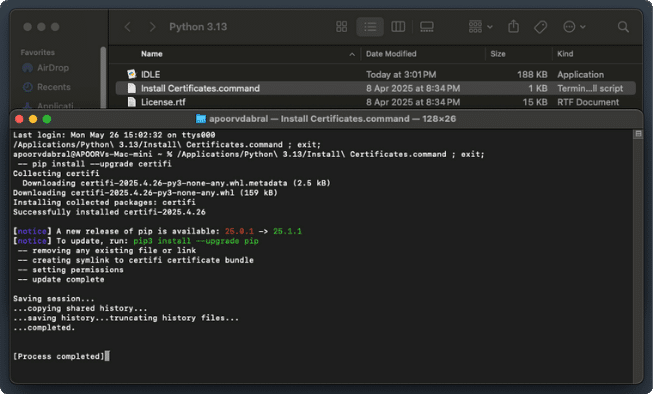653x395 pixels.
Task: Click the 'Successfully installed certifi-2025.4.26' line
Action: tap(109, 212)
